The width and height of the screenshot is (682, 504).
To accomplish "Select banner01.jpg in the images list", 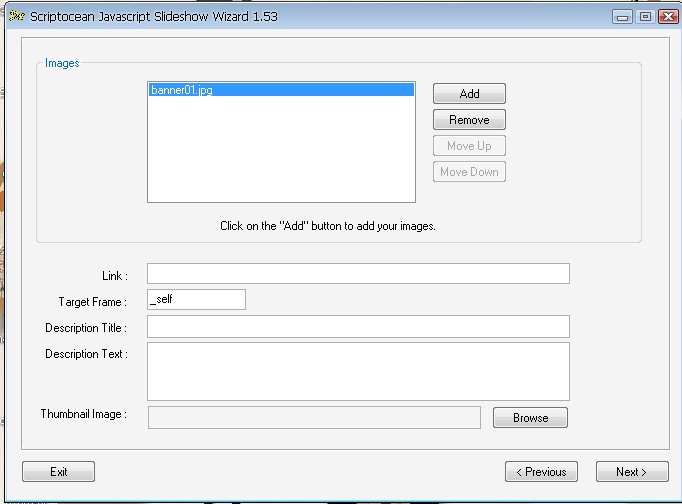I will tap(281, 90).
